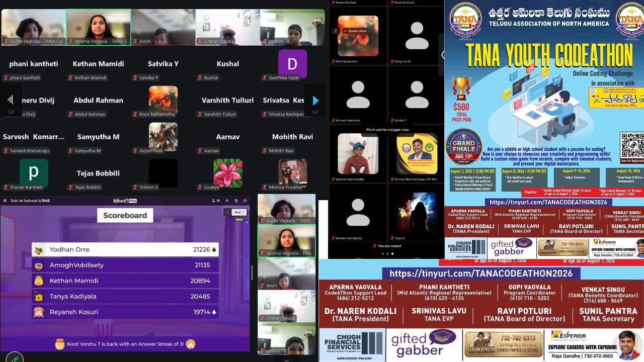
Task: Select Avyan Naik's warrior avatar
Action: coord(163,137)
